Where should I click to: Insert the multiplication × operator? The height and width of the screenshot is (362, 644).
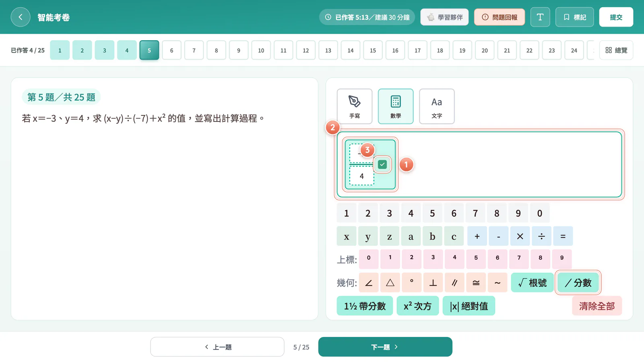pyautogui.click(x=520, y=237)
